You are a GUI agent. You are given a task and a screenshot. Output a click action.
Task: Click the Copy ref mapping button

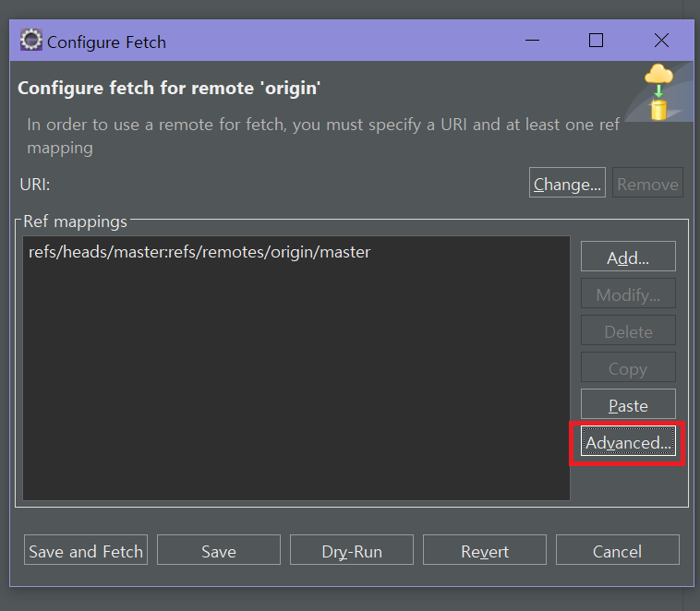tap(628, 367)
